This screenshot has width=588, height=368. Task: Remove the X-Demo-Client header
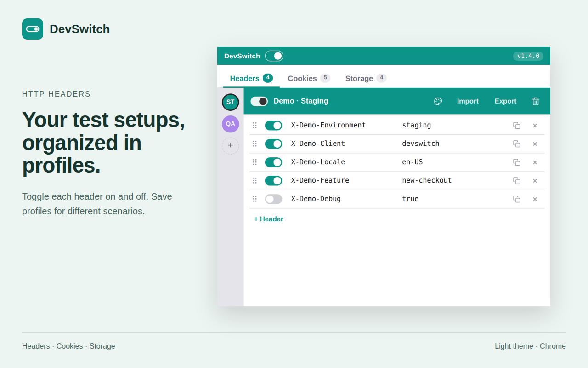pyautogui.click(x=535, y=144)
